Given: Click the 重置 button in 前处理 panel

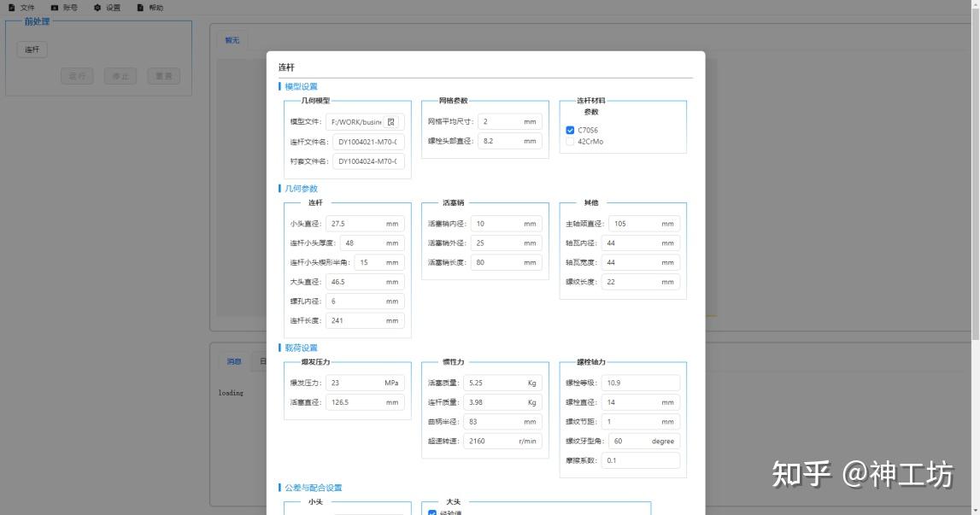Looking at the screenshot, I should (164, 76).
